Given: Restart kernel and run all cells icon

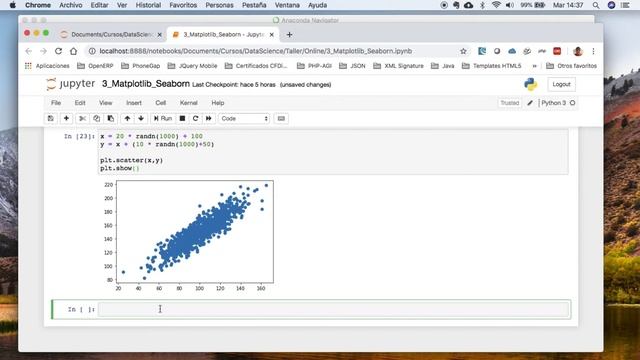Looking at the screenshot, I should (x=209, y=118).
